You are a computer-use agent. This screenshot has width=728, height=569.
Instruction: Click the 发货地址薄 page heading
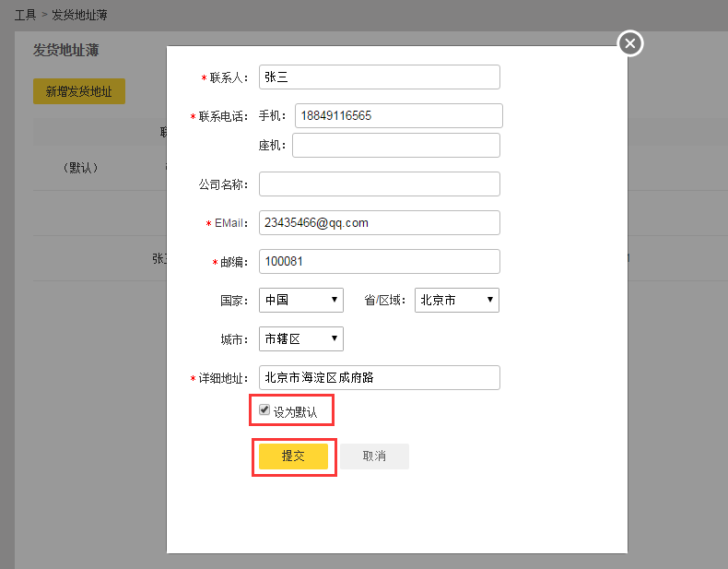66,50
